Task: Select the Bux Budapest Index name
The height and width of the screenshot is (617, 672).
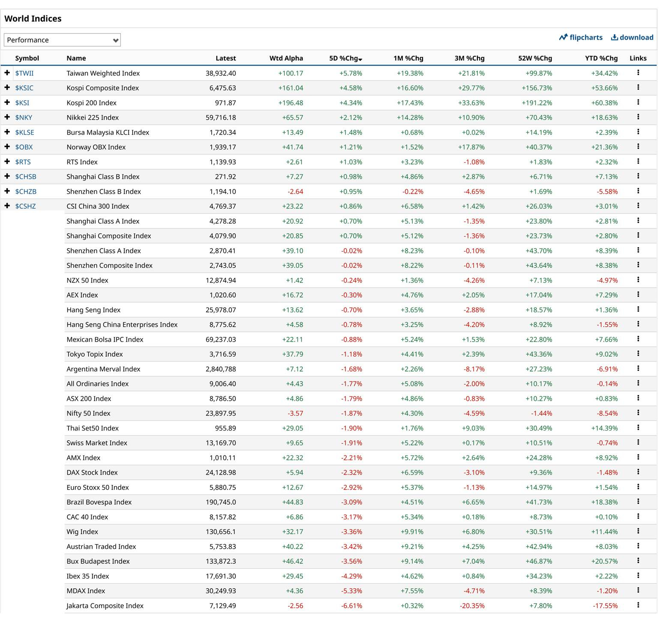Action: pyautogui.click(x=98, y=561)
